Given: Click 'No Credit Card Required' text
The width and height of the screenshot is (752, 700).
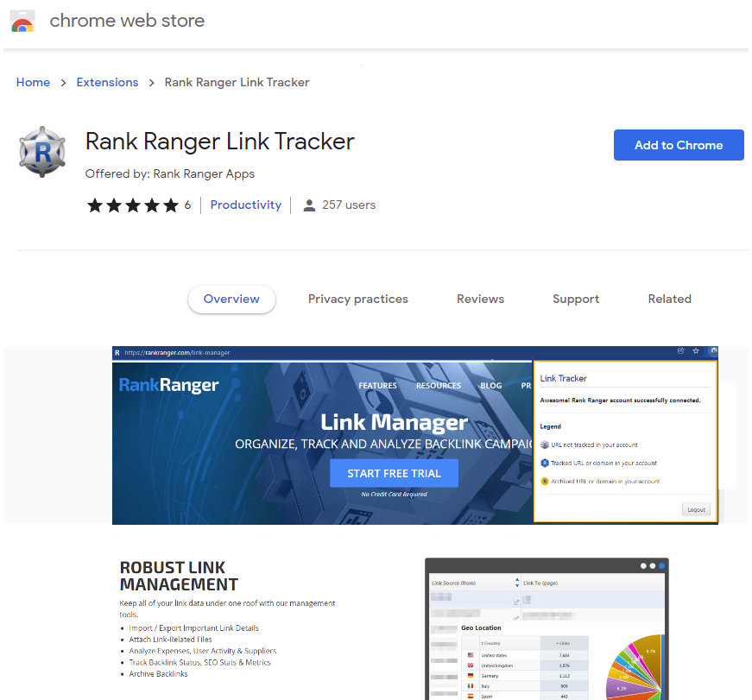Looking at the screenshot, I should (395, 495).
